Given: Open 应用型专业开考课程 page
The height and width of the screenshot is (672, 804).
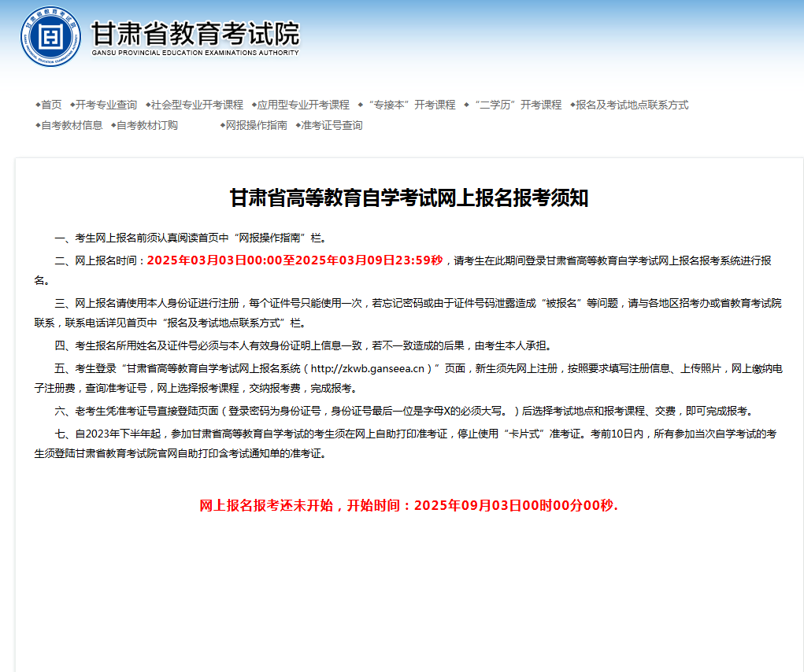Looking at the screenshot, I should coord(303,105).
